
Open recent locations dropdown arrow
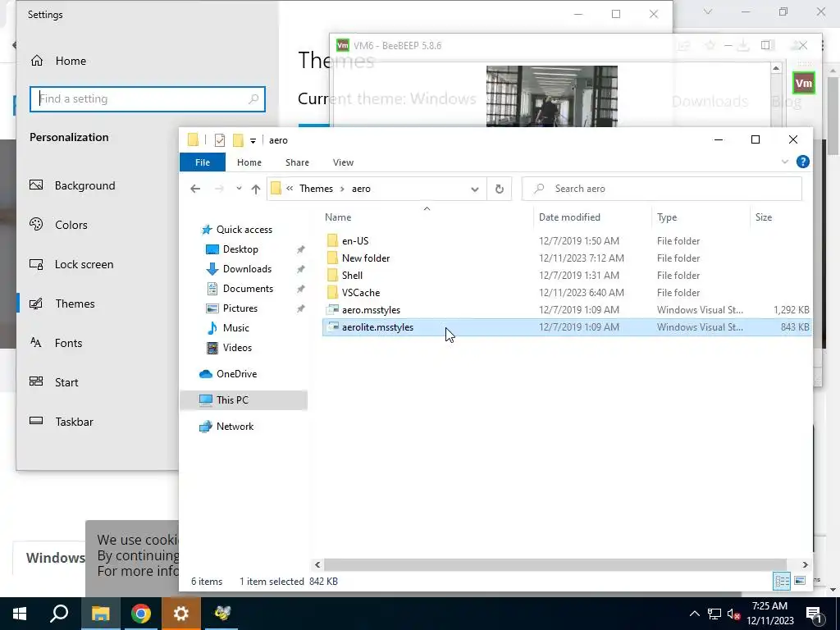[x=239, y=189]
